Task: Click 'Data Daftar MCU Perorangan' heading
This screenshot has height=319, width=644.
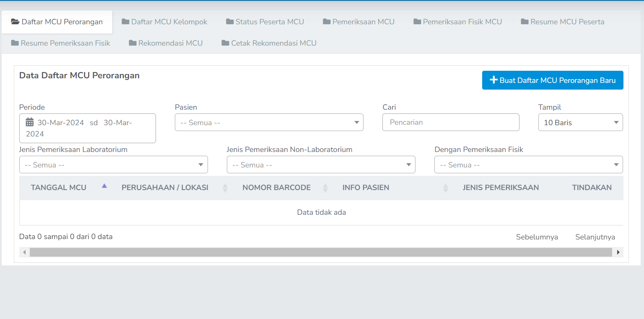Action: pyautogui.click(x=79, y=76)
